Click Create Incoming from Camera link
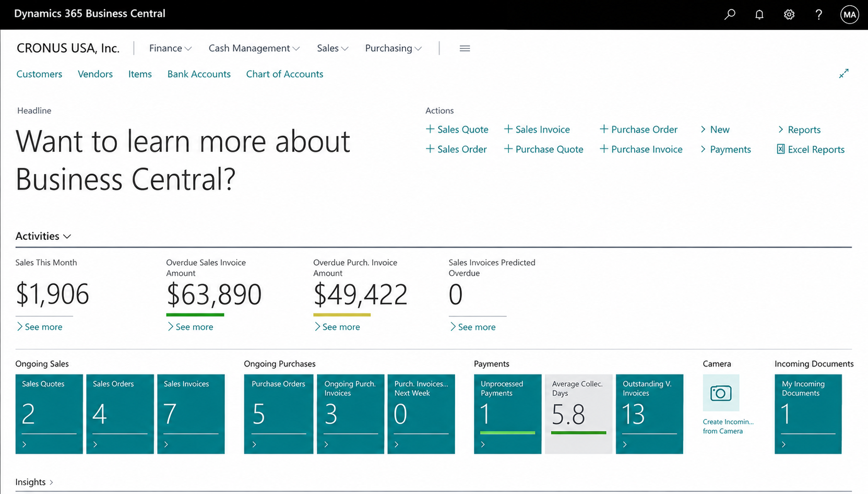 (728, 426)
